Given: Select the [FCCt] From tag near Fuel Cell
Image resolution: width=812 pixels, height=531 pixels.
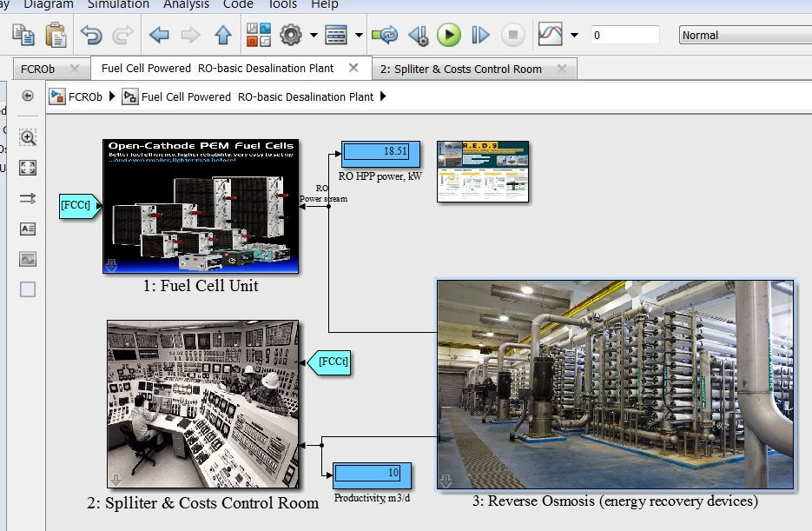Looking at the screenshot, I should (x=80, y=206).
